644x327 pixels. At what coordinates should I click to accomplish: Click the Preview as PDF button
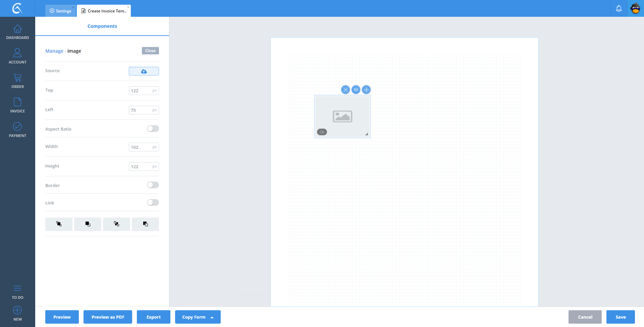click(x=108, y=317)
